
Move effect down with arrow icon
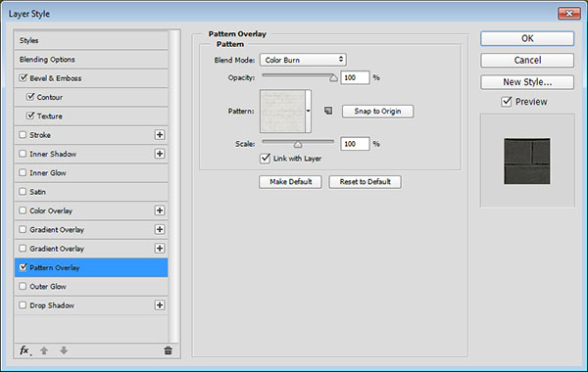click(64, 350)
